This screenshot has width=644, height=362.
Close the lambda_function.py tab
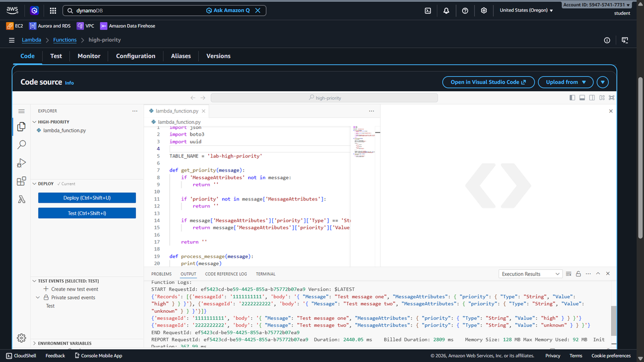(x=203, y=111)
